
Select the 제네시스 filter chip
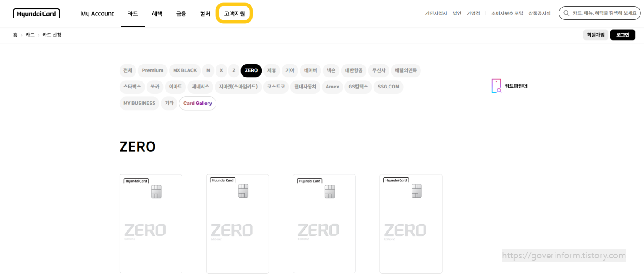[x=201, y=87]
